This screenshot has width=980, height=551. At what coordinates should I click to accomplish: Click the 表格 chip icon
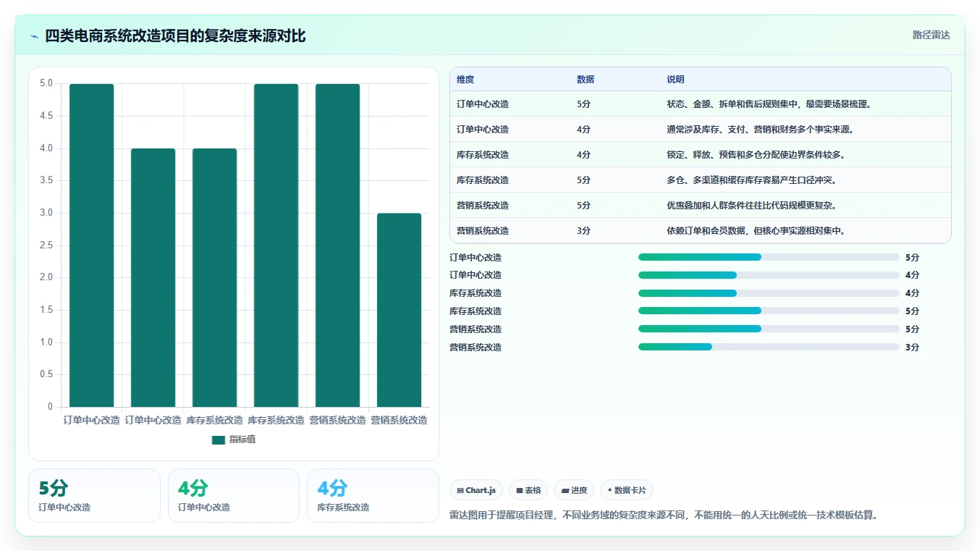(519, 491)
